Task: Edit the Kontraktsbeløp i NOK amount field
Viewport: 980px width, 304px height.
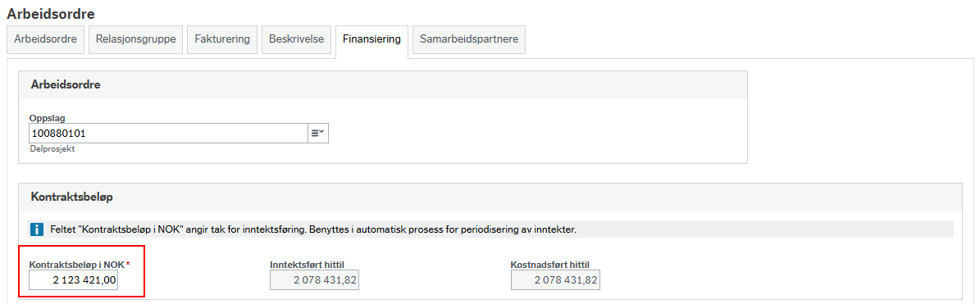Action: coord(74,280)
